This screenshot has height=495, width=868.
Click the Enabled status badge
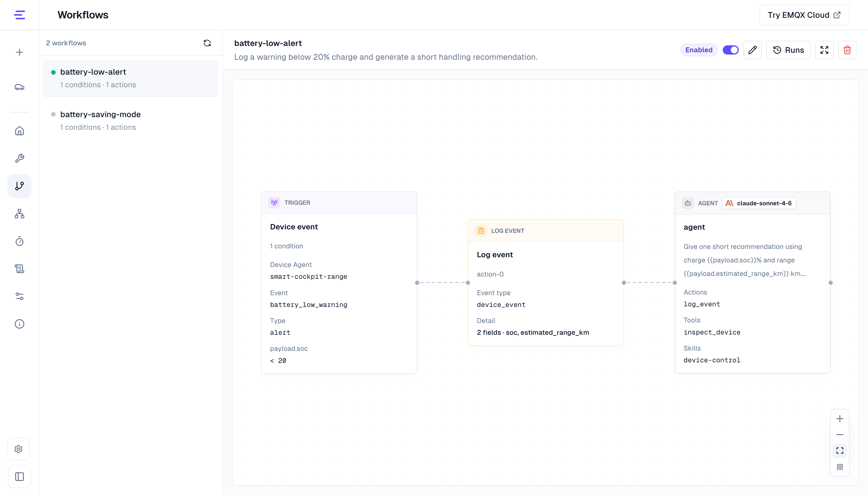pos(699,50)
